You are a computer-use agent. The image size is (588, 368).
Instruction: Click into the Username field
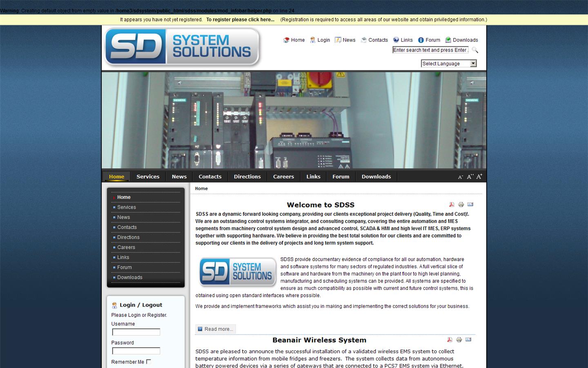[136, 332]
